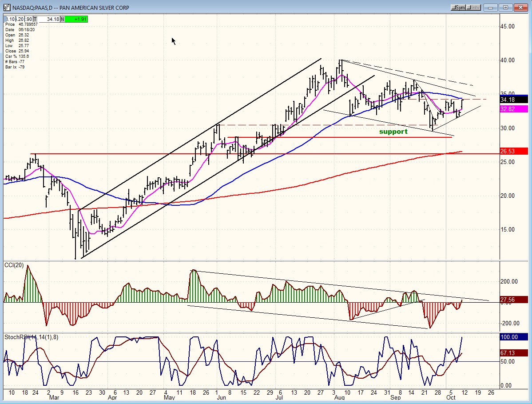Click the 67.13 StochRSI signal tag
Viewport: 532px width, 404px height.
(514, 353)
